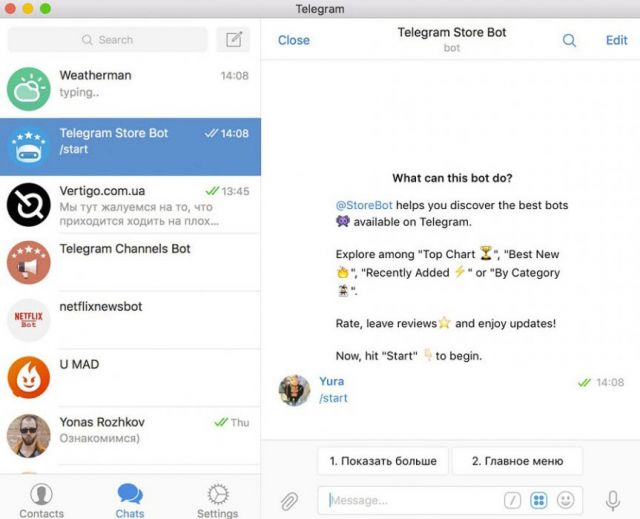Click the macOS yellow minimize button

click(x=27, y=9)
